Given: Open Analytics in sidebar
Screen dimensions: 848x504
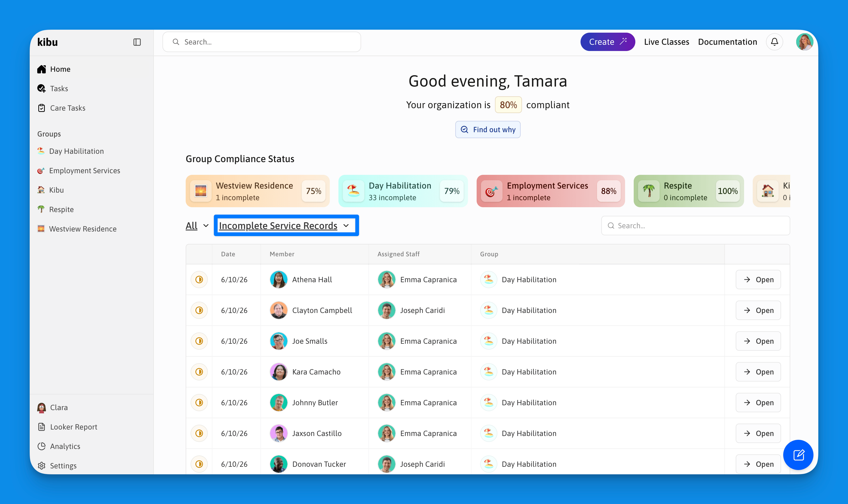Looking at the screenshot, I should 59,446.
